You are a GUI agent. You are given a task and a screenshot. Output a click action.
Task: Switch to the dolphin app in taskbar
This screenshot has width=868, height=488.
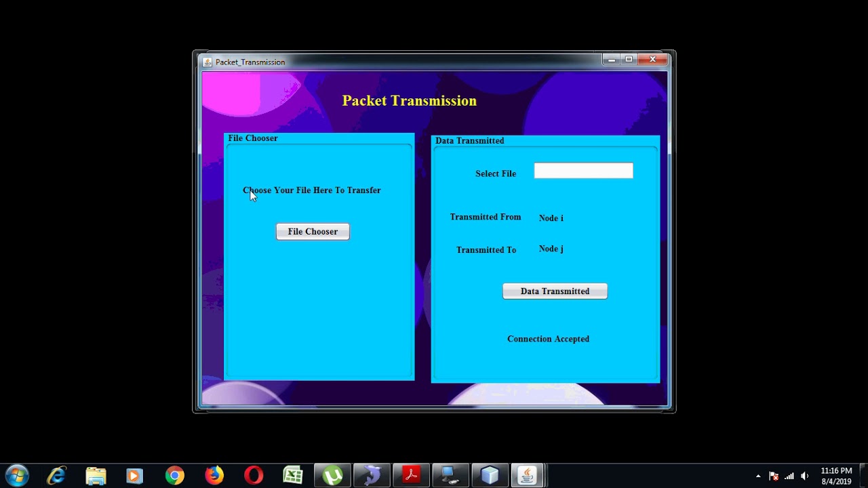[372, 476]
